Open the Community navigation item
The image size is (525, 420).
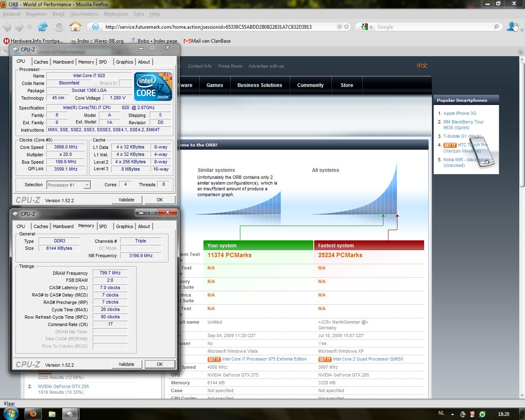[x=310, y=85]
